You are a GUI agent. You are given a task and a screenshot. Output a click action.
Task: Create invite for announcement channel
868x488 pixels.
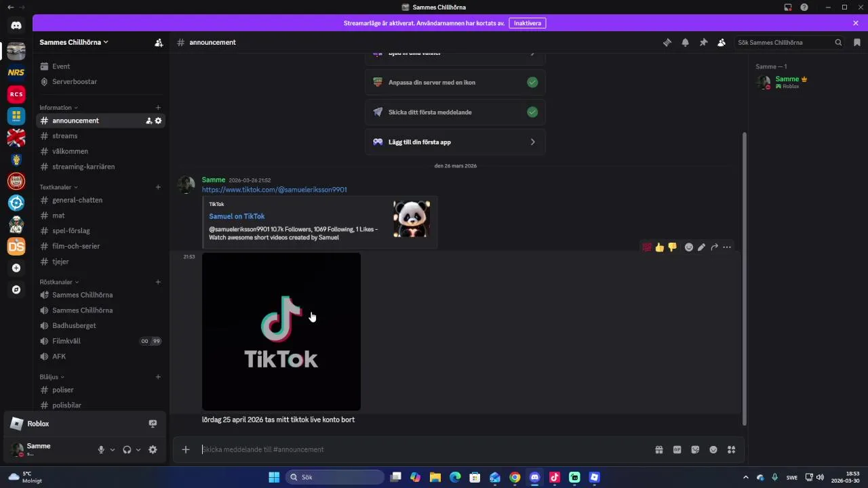[x=149, y=121]
